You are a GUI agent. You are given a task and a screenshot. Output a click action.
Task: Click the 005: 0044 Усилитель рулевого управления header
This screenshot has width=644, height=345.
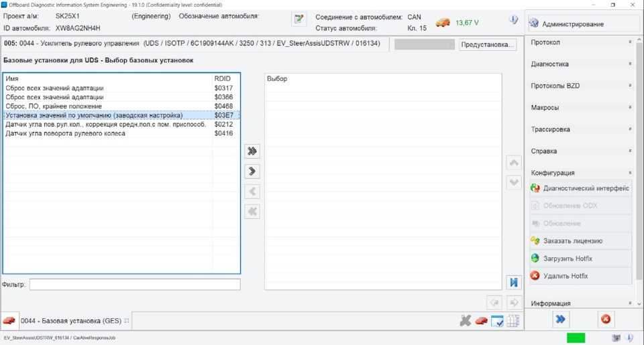click(195, 44)
